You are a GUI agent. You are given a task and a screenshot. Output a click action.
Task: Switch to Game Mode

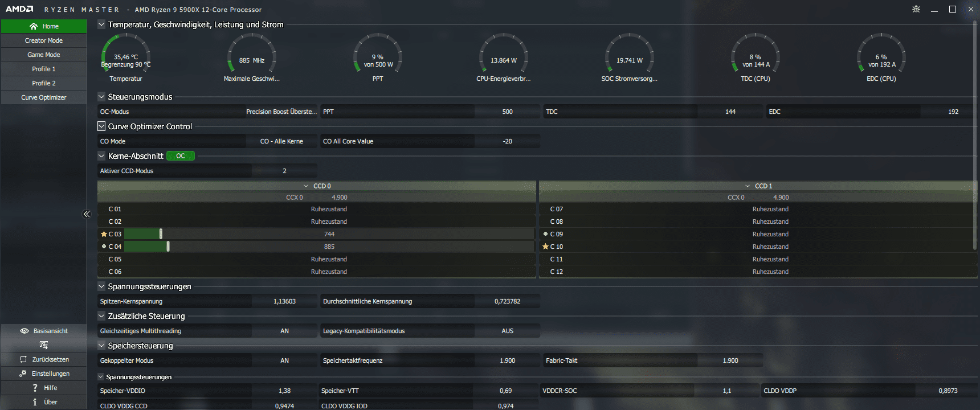tap(44, 55)
